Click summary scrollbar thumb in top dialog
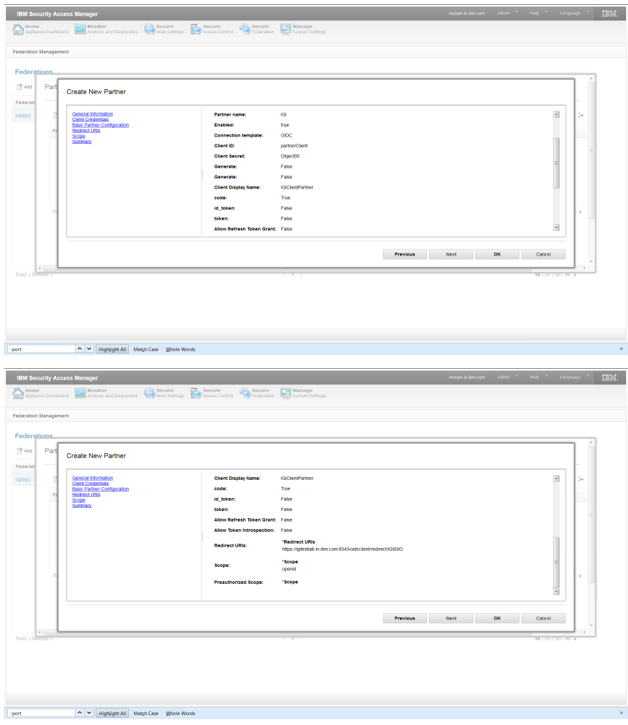Screen dimensions: 628x725 pyautogui.click(x=556, y=163)
